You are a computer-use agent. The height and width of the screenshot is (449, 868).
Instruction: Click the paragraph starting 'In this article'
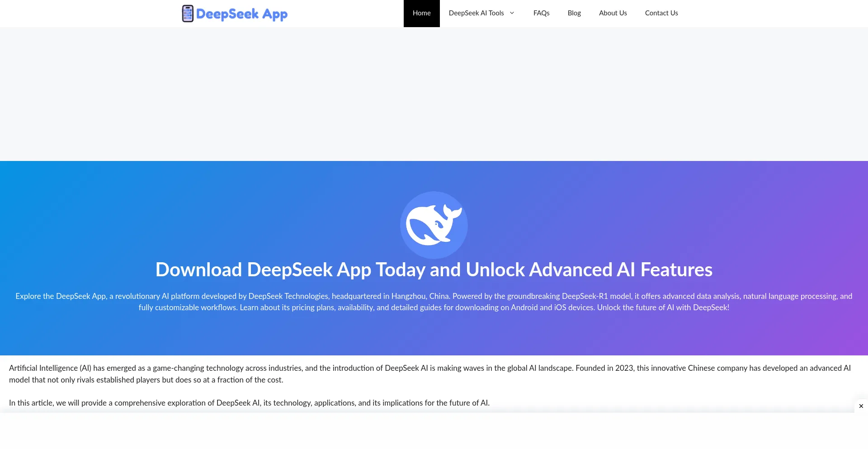249,403
